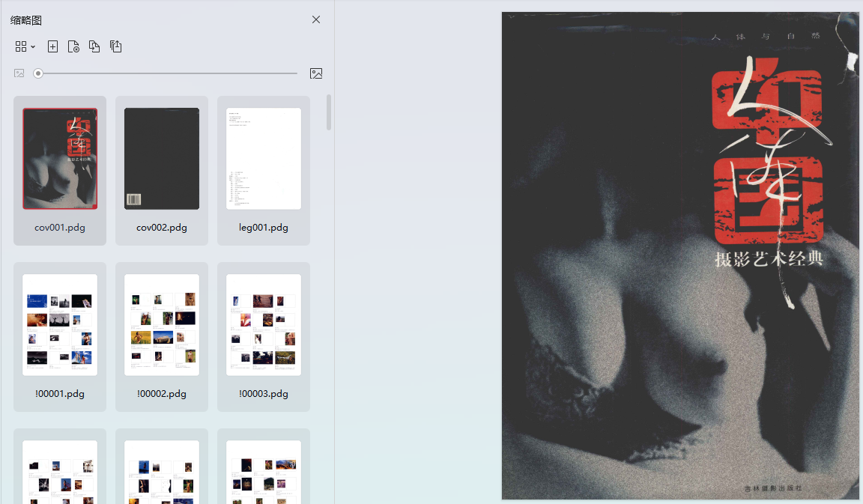Click the large image icon right of slider
This screenshot has height=504, width=863.
coord(316,73)
